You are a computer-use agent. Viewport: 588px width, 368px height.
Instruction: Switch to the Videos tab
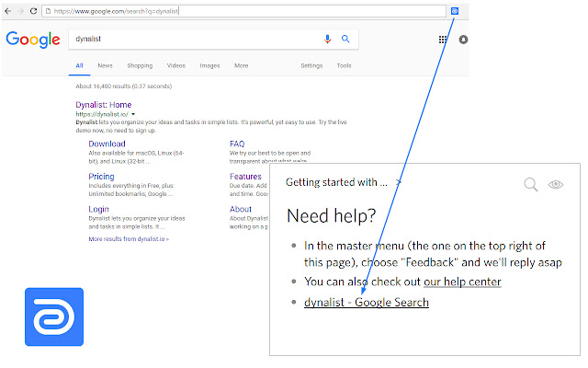click(175, 65)
